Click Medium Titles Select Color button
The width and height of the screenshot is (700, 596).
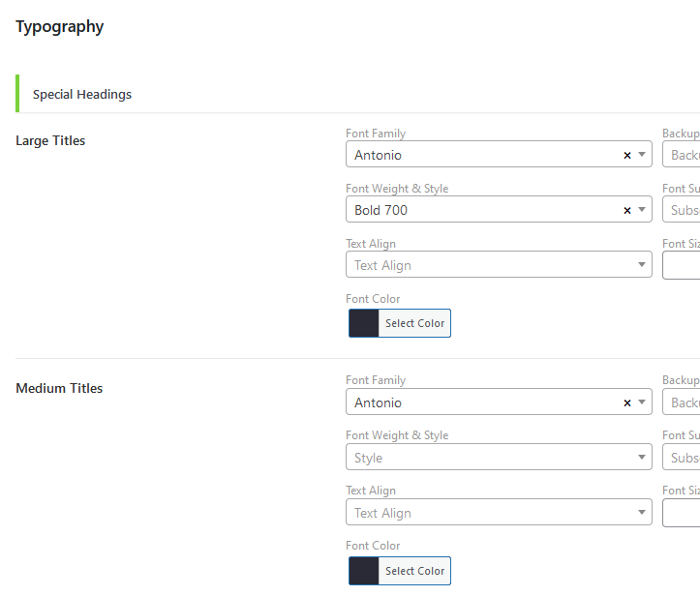coord(414,571)
